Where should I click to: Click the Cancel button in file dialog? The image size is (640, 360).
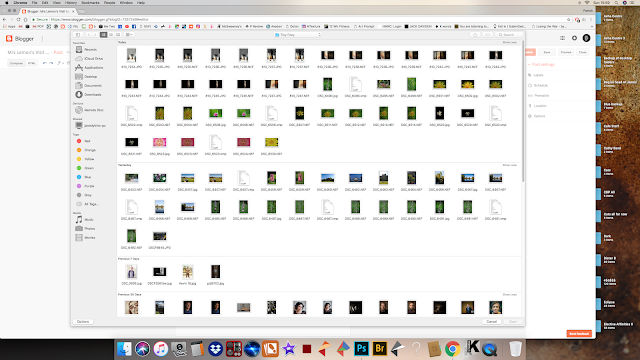(491, 322)
